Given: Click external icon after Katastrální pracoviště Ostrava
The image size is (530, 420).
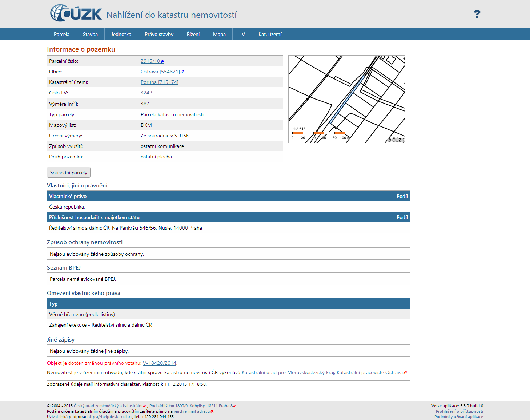Looking at the screenshot, I should coord(405,373).
